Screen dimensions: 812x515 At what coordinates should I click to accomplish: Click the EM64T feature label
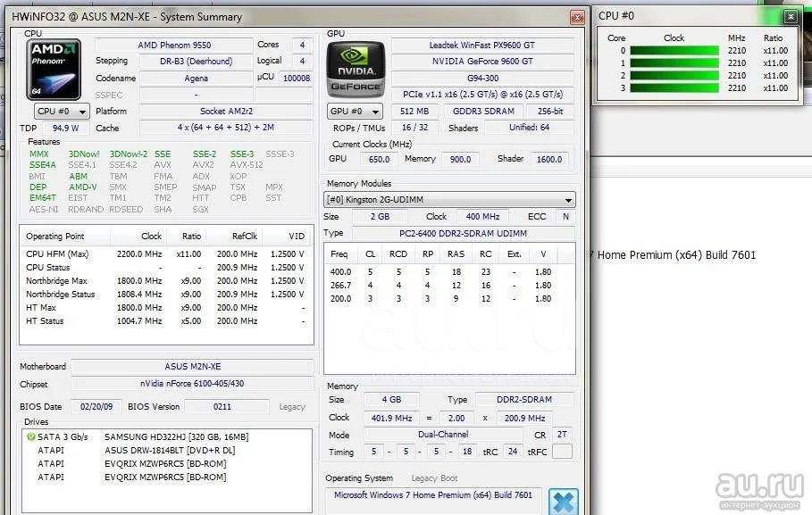pyautogui.click(x=43, y=198)
